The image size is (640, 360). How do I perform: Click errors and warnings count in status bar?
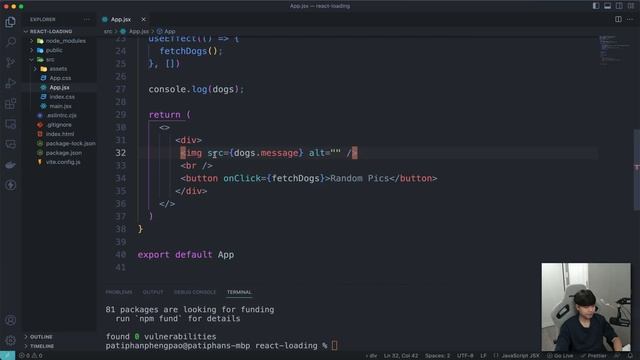point(31,356)
